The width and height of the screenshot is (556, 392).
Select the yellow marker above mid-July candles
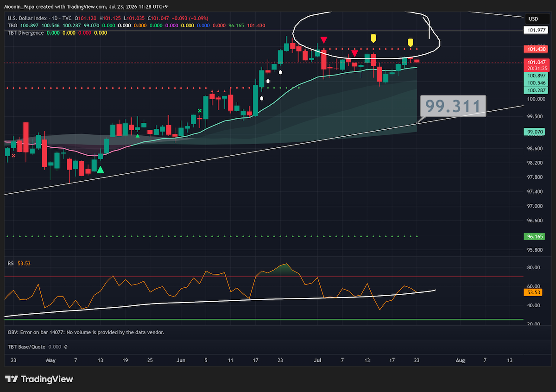373,38
